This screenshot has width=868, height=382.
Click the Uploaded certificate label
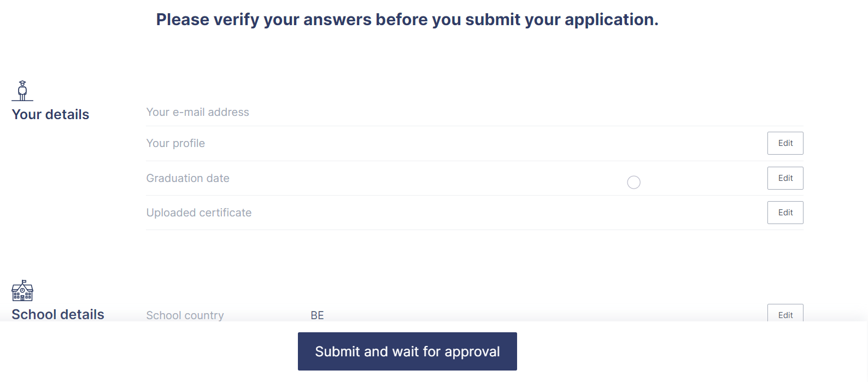(x=198, y=213)
